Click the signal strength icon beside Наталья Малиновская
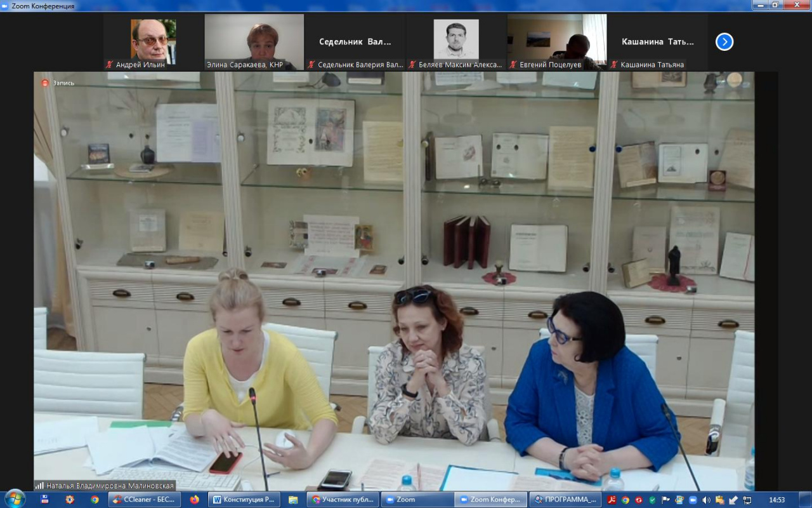Image resolution: width=812 pixels, height=508 pixels. point(39,486)
